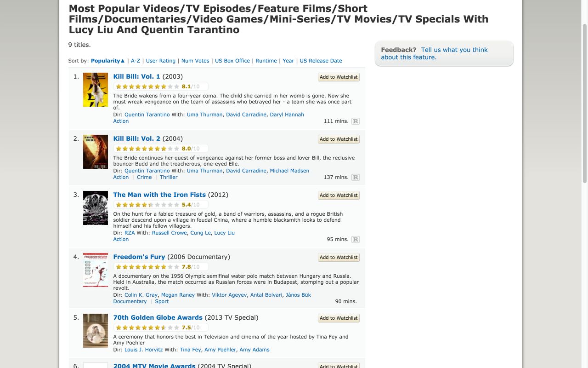
Task: Click the R rating icon for Kill Bill: Vol. 1
Action: click(356, 121)
